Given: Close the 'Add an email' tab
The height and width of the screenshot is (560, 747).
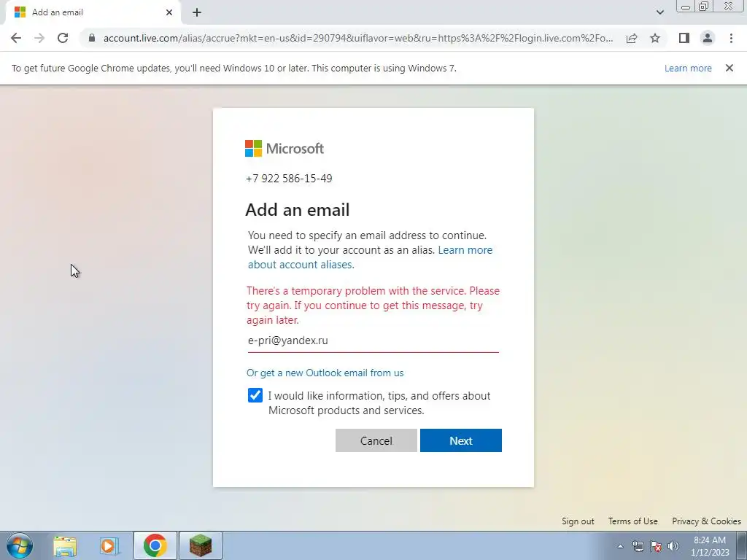Looking at the screenshot, I should pyautogui.click(x=169, y=12).
